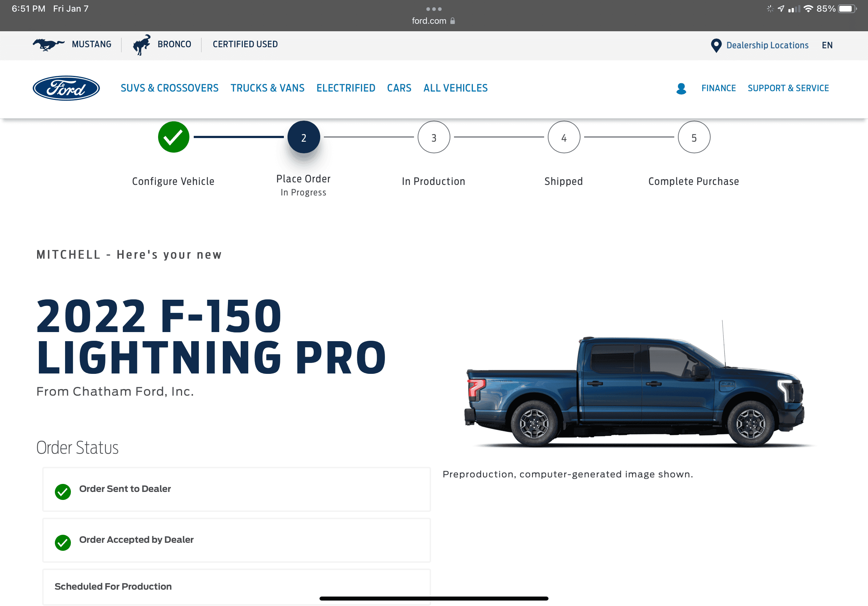This screenshot has width=868, height=606.
Task: Click From Chatham Ford, Inc. text
Action: (115, 391)
